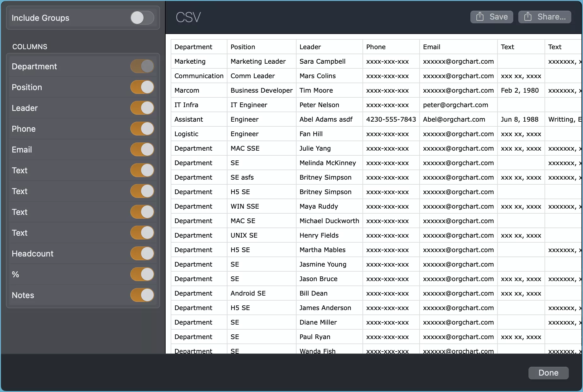
Task: Select the peter@orgchart.com email cell
Action: [x=458, y=105]
